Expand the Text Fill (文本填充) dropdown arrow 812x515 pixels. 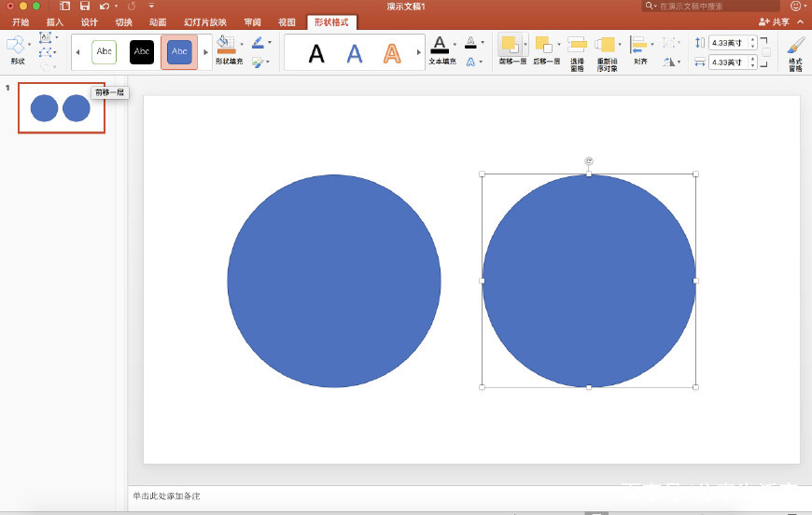click(x=455, y=43)
